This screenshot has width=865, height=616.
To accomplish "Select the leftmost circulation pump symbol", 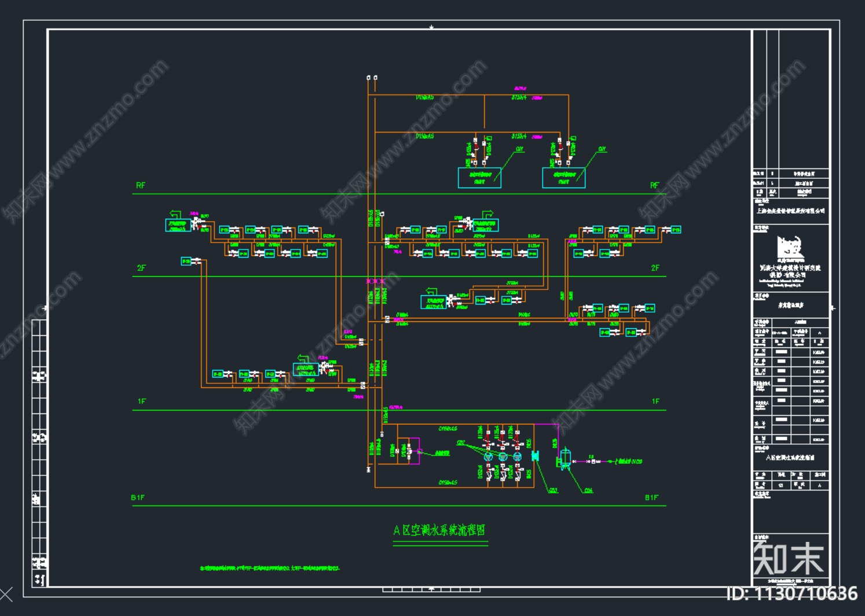I will click(x=488, y=457).
